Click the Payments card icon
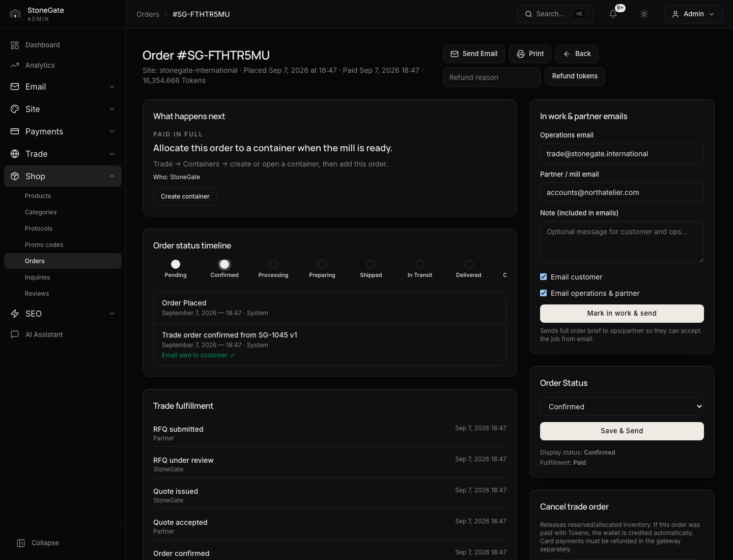Viewport: 733px width, 560px height. click(x=15, y=131)
